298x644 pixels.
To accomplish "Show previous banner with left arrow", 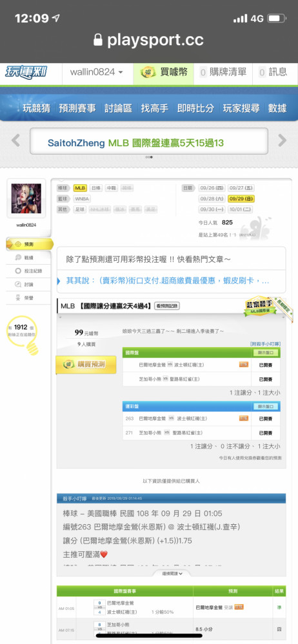I will [15, 140].
